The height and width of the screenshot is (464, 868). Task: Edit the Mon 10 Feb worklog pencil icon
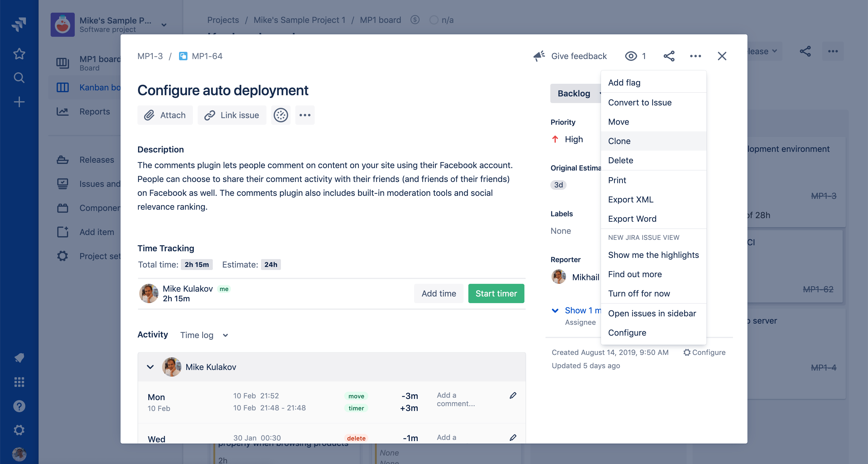pyautogui.click(x=513, y=396)
